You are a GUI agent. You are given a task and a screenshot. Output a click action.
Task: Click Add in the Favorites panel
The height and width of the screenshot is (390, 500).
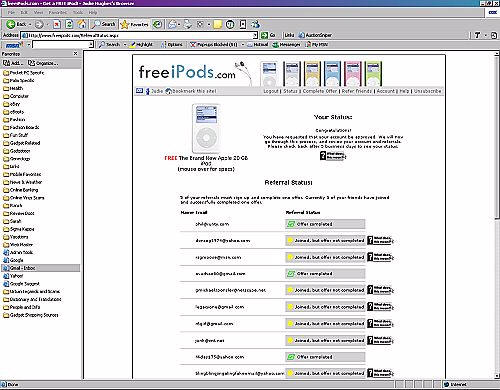coord(13,63)
